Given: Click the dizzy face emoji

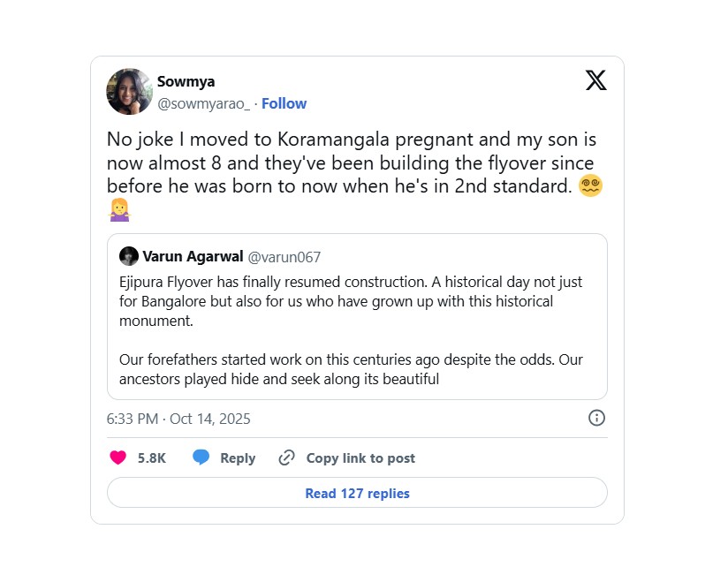Looking at the screenshot, I should 590,186.
